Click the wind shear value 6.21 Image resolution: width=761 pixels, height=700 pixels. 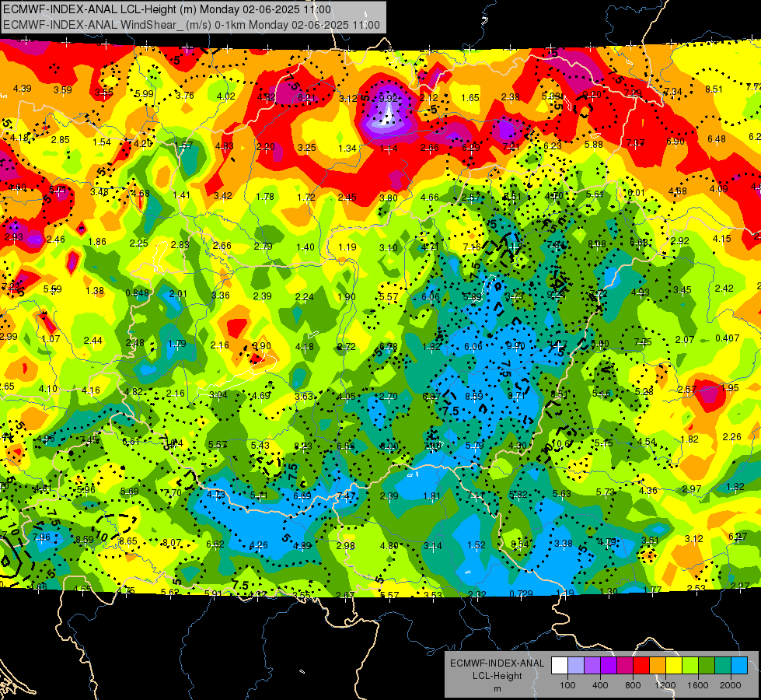pyautogui.click(x=307, y=98)
